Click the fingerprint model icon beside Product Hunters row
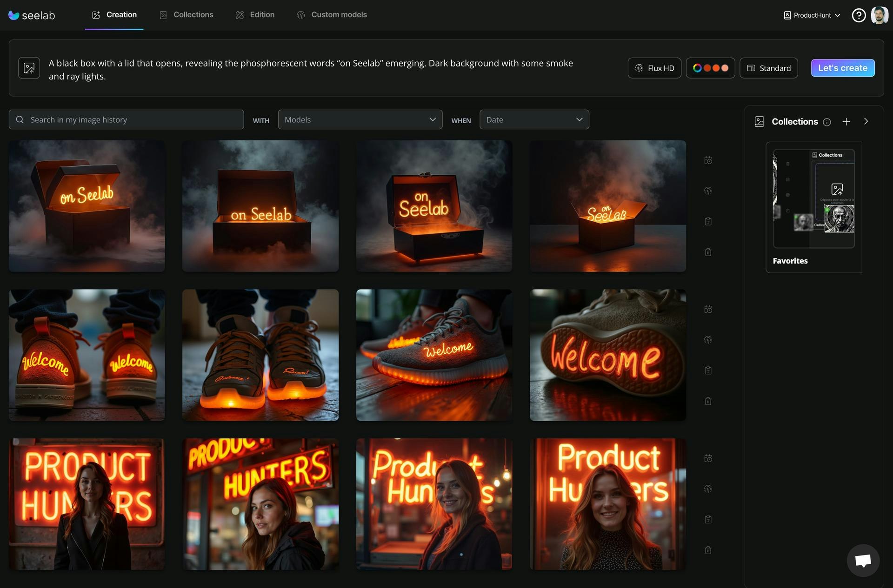The height and width of the screenshot is (588, 893). 708,489
